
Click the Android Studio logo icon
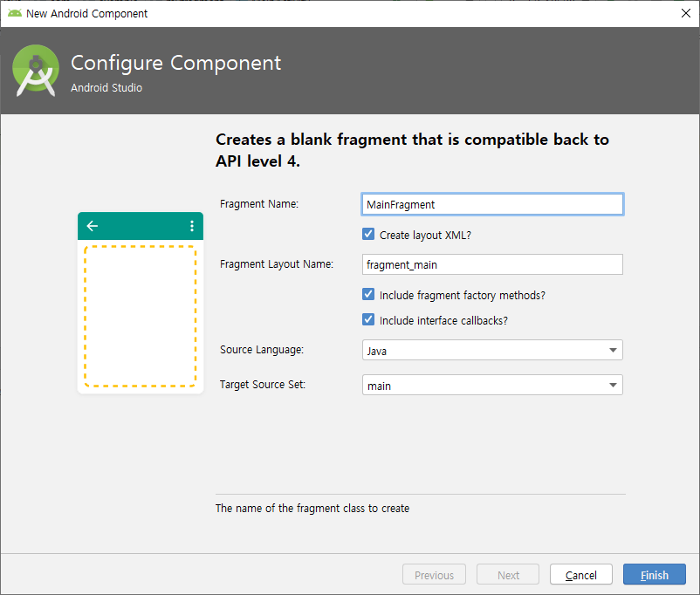(36, 71)
